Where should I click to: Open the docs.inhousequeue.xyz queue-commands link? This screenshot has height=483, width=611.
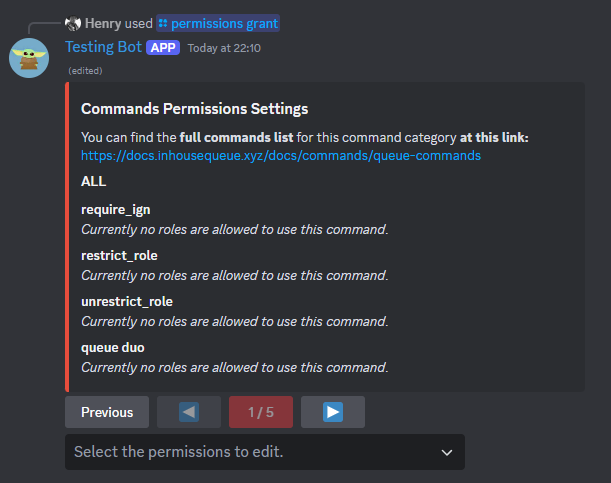tap(281, 155)
